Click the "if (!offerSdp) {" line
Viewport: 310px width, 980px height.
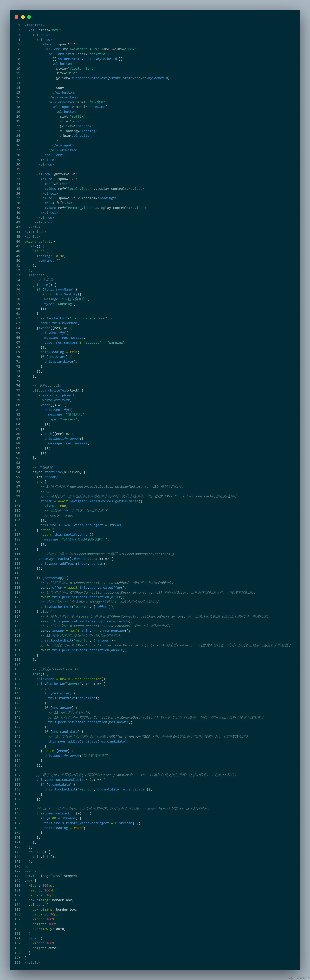52,578
